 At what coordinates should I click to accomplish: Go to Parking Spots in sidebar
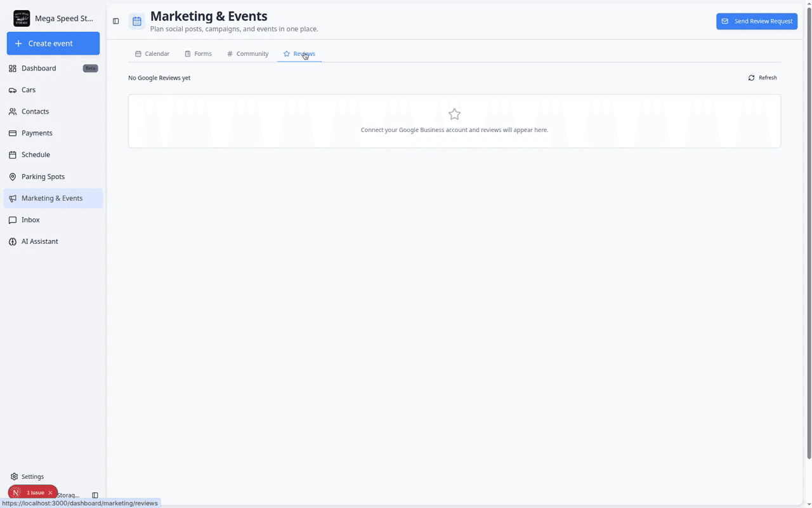point(43,177)
